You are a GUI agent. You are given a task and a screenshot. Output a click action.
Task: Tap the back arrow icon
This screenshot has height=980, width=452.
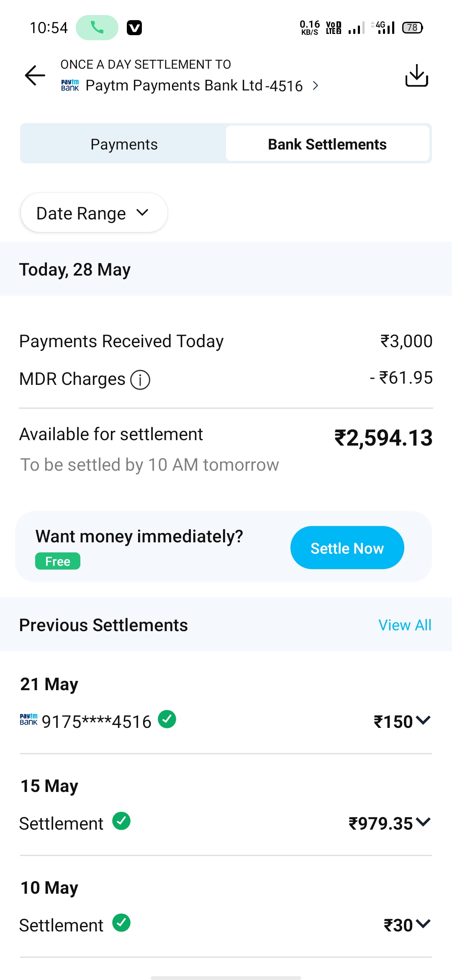point(35,75)
